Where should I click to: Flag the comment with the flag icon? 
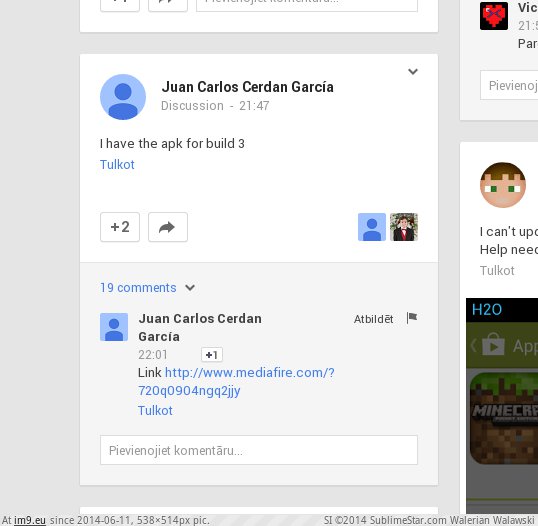tap(412, 318)
